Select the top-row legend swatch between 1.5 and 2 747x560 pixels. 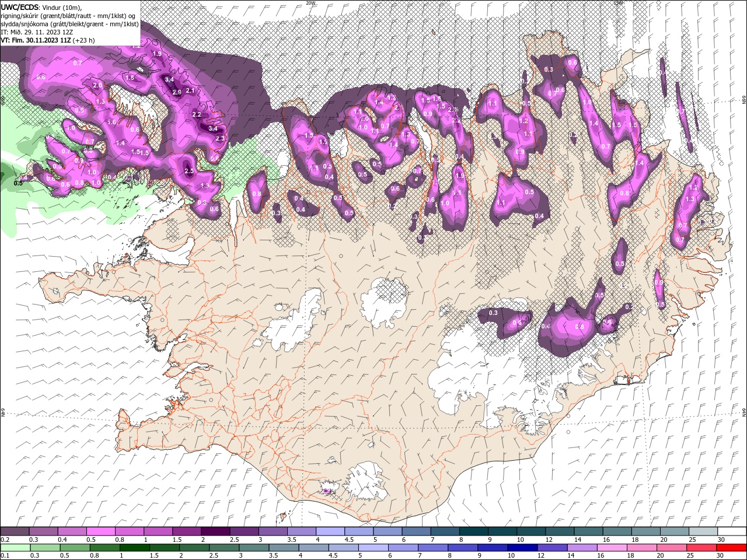[187, 531]
